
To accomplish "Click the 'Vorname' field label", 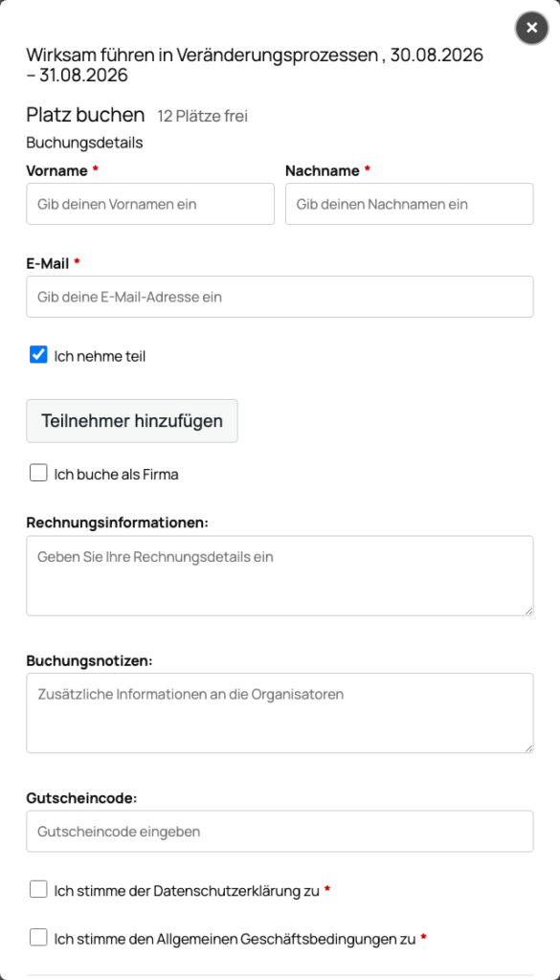I will coord(56,170).
